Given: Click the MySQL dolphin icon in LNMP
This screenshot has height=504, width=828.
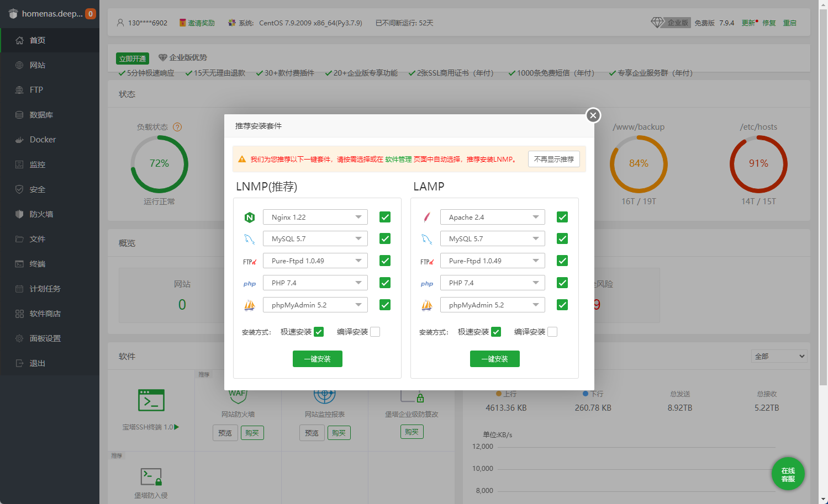Looking at the screenshot, I should 250,239.
